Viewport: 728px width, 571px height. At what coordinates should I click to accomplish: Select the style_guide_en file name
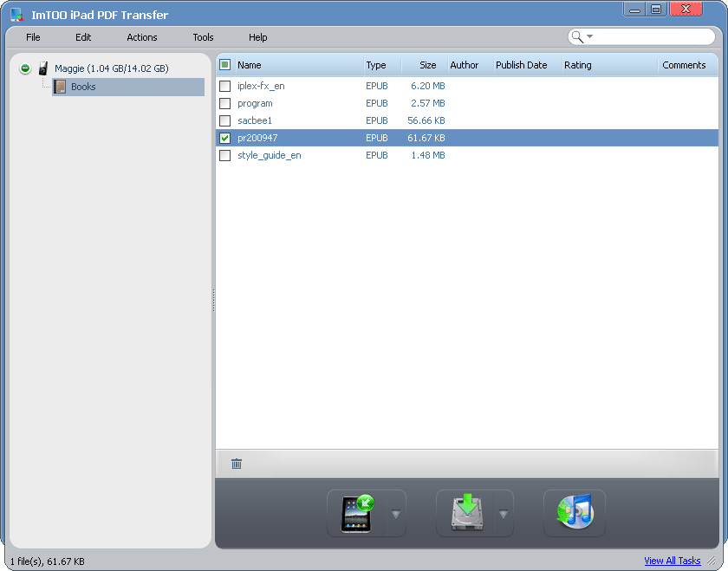click(x=270, y=155)
